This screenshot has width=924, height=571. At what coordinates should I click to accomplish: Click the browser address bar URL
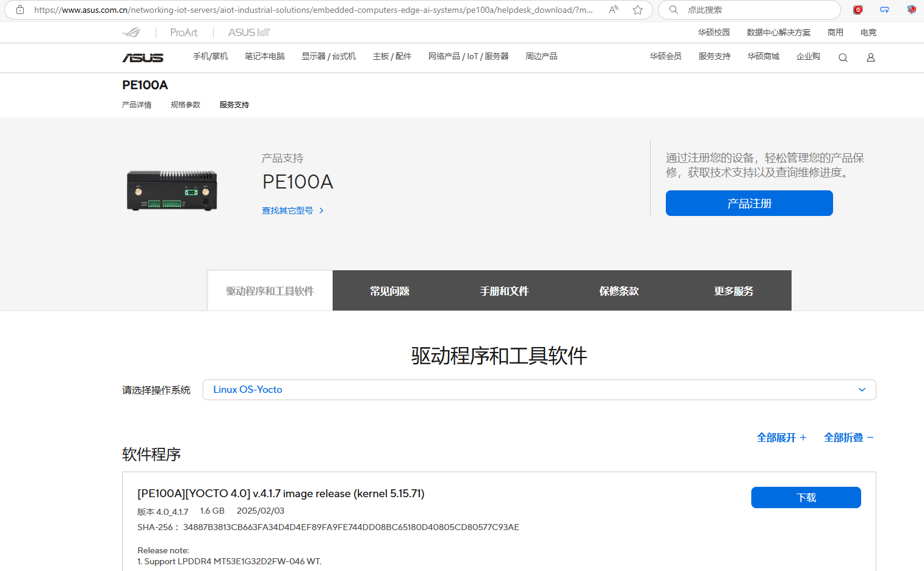pyautogui.click(x=314, y=10)
